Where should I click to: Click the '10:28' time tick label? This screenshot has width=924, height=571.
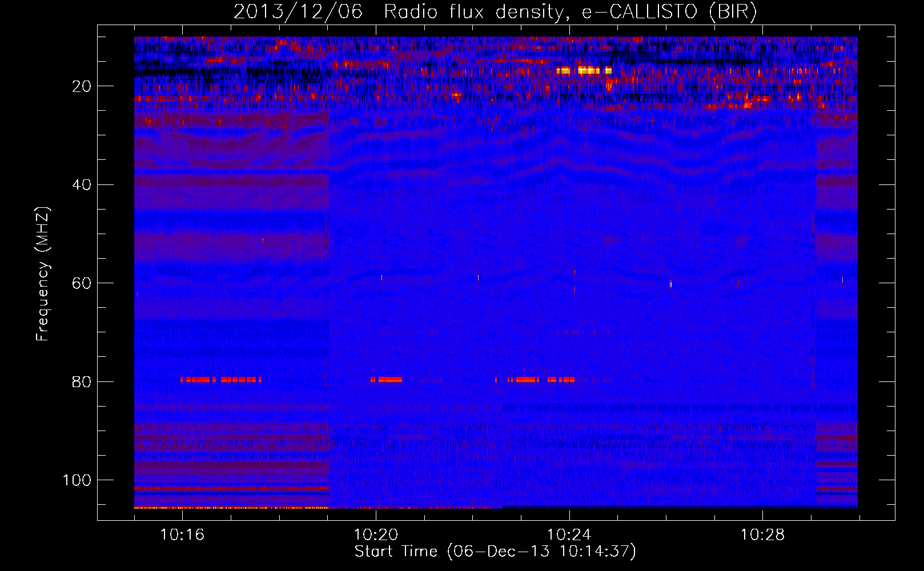tap(763, 534)
